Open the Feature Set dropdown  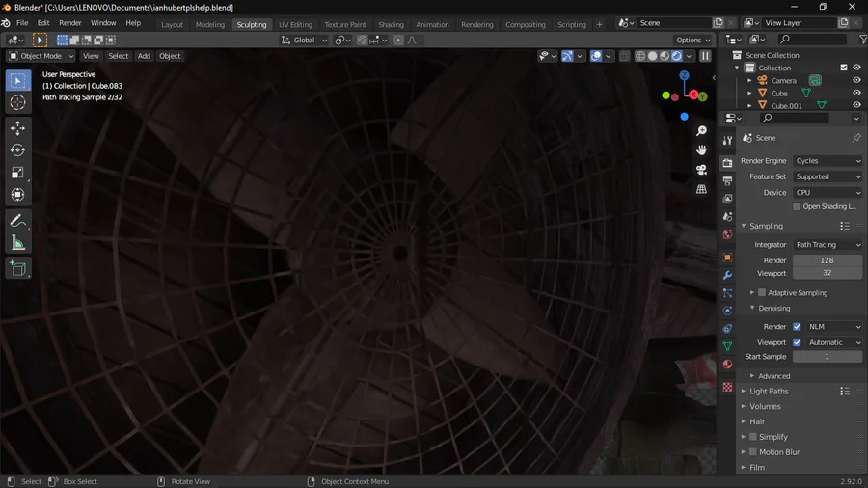click(827, 176)
